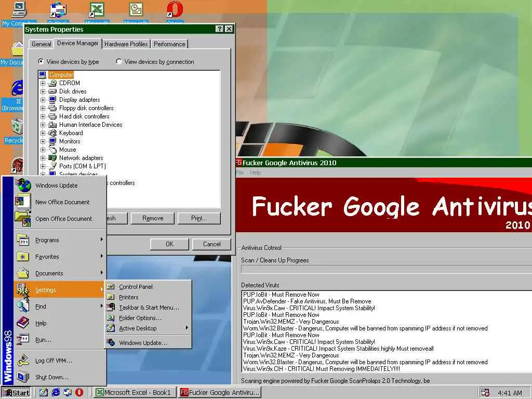This screenshot has height=399, width=532.
Task: Expand the Network adapters node
Action: [43, 158]
